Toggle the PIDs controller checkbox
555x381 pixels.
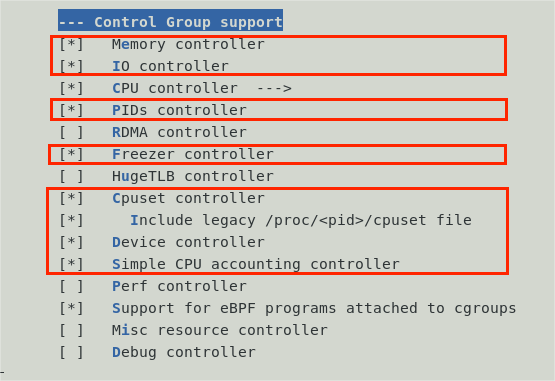pyautogui.click(x=71, y=110)
